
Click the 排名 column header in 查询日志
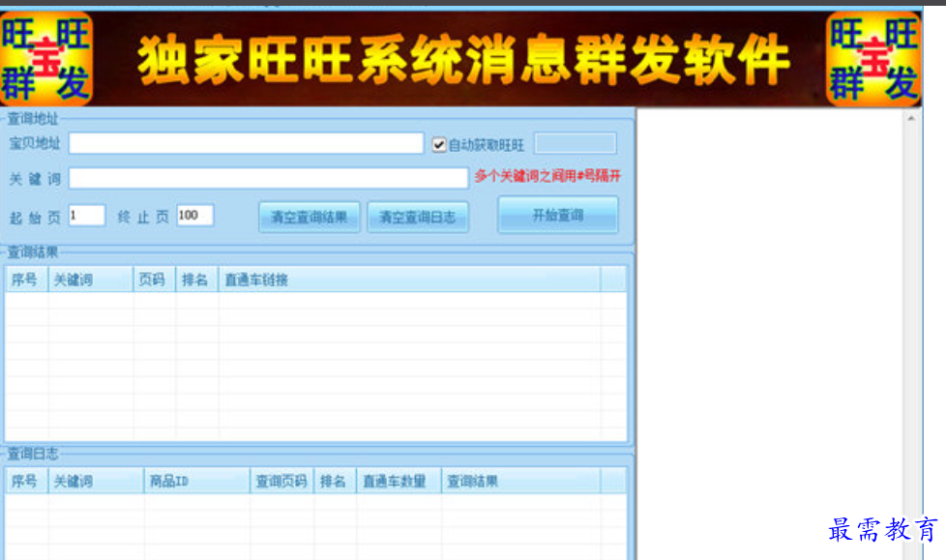coord(335,481)
